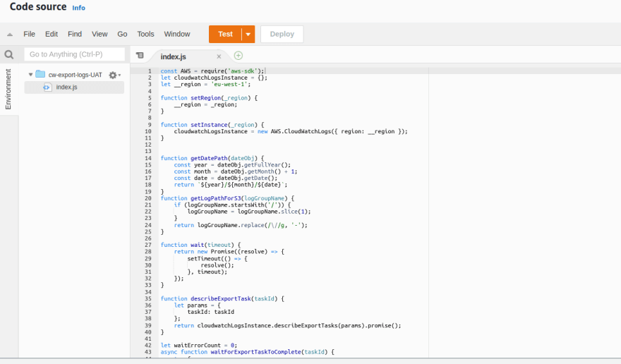Open the Go menu
The width and height of the screenshot is (621, 364).
tap(122, 34)
